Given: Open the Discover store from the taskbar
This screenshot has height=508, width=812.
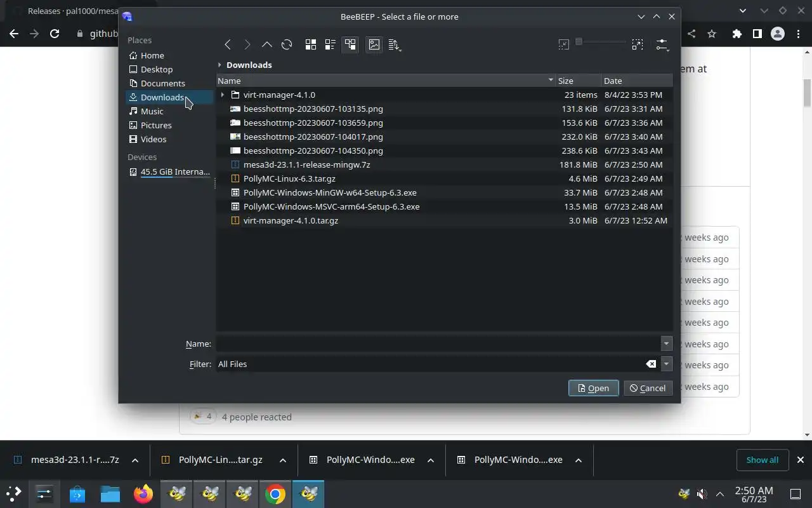Looking at the screenshot, I should (x=77, y=493).
